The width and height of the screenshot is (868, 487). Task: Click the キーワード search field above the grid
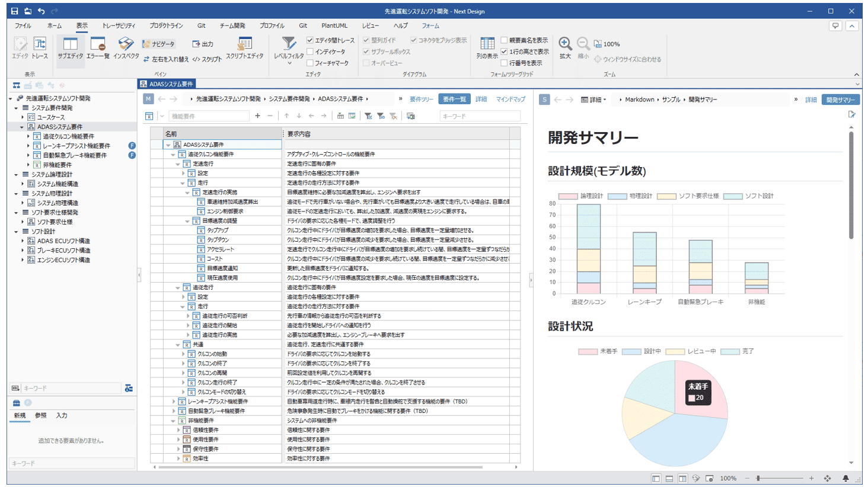click(x=479, y=116)
